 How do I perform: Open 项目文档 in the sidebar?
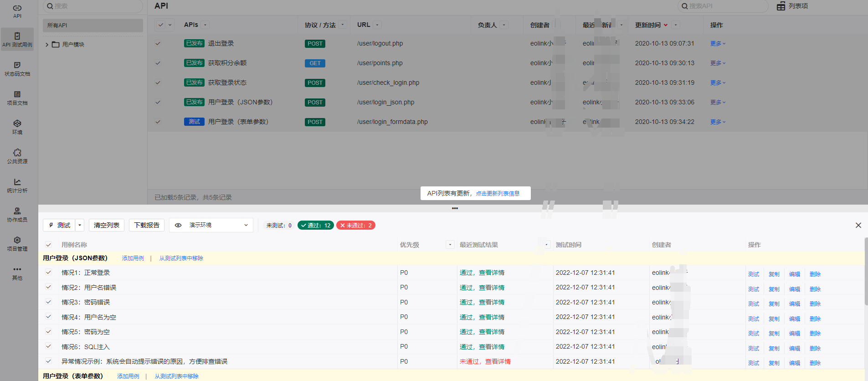pyautogui.click(x=17, y=98)
